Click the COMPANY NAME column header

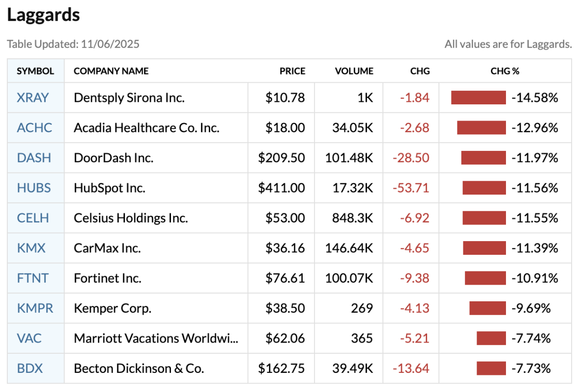click(x=111, y=71)
